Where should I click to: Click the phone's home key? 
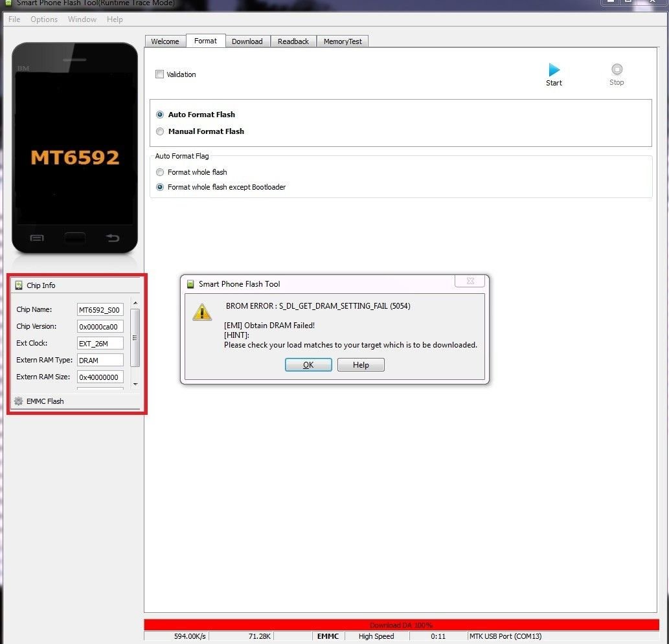[74, 238]
